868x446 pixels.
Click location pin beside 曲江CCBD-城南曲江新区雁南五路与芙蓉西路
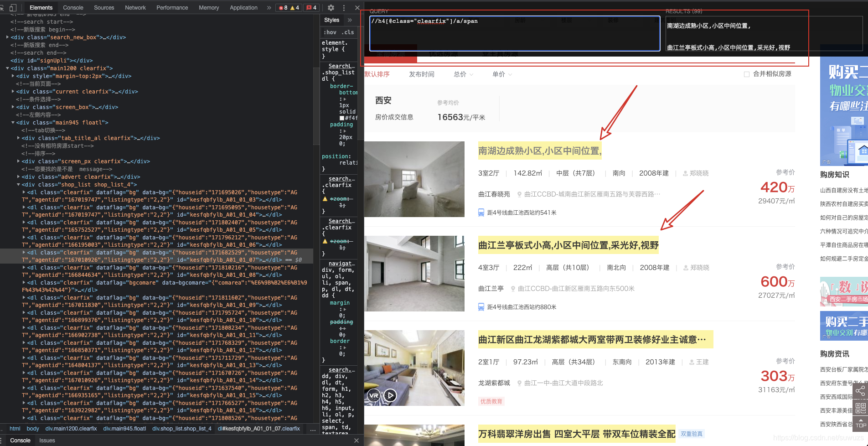click(x=519, y=194)
